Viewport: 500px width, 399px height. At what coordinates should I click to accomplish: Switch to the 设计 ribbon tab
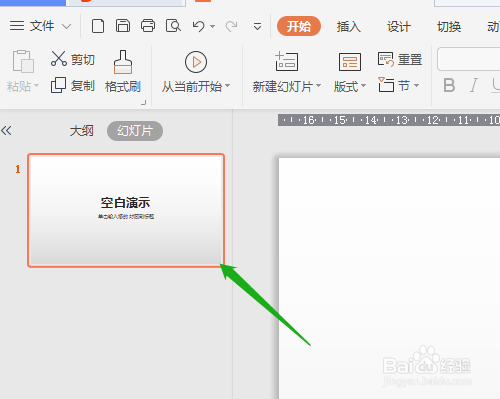(399, 26)
